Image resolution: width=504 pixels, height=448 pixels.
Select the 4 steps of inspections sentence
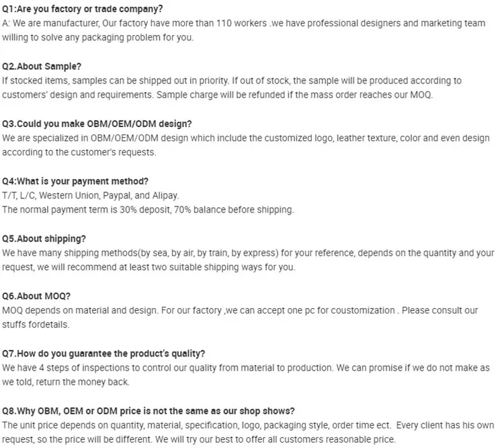click(167, 368)
